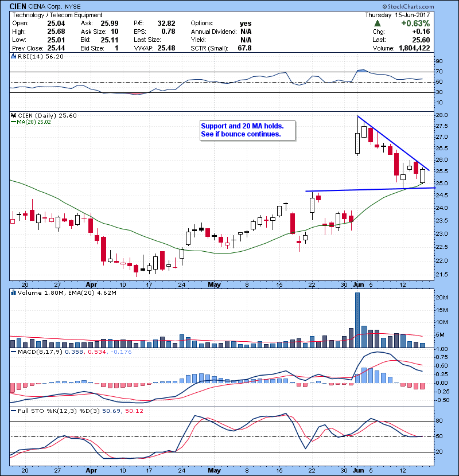Click the Ask Size value 10
The image size is (459, 476).
pyautogui.click(x=115, y=32)
